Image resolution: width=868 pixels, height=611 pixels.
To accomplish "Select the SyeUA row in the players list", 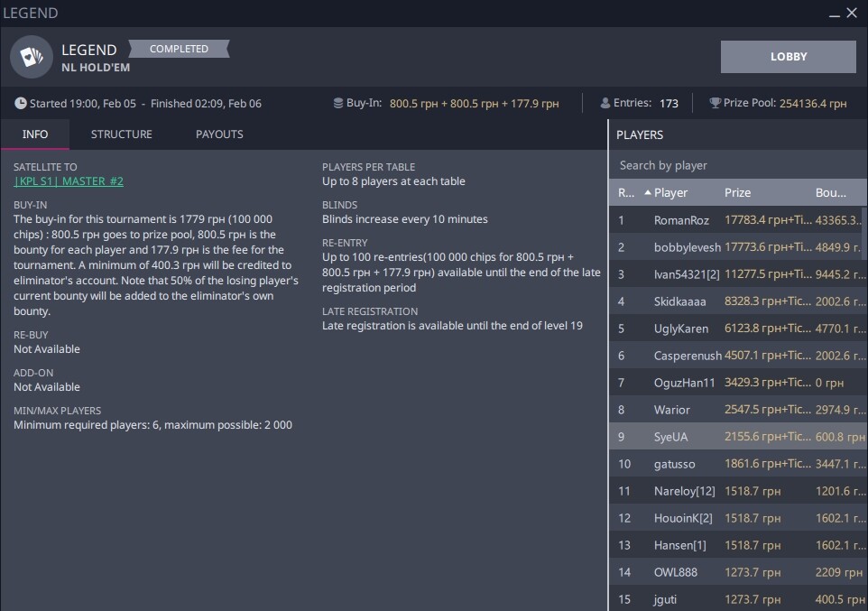I will click(x=670, y=437).
